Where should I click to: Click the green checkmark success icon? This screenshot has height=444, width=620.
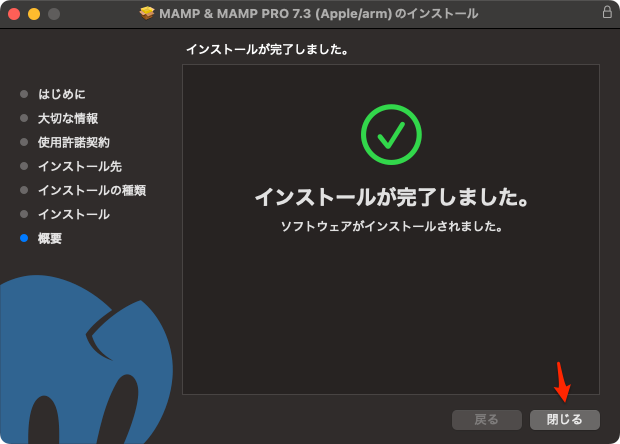(391, 134)
